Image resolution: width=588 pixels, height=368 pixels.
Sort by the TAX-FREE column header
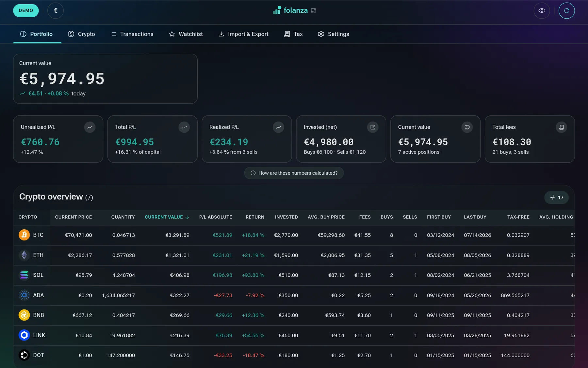pyautogui.click(x=518, y=217)
